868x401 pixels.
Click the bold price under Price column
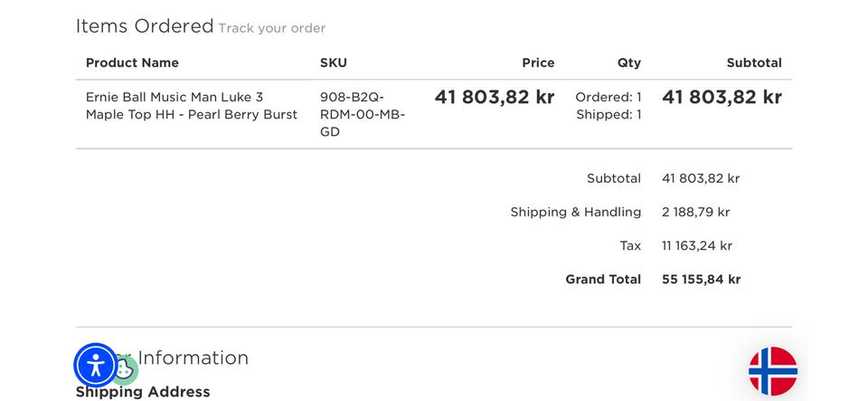tap(495, 97)
